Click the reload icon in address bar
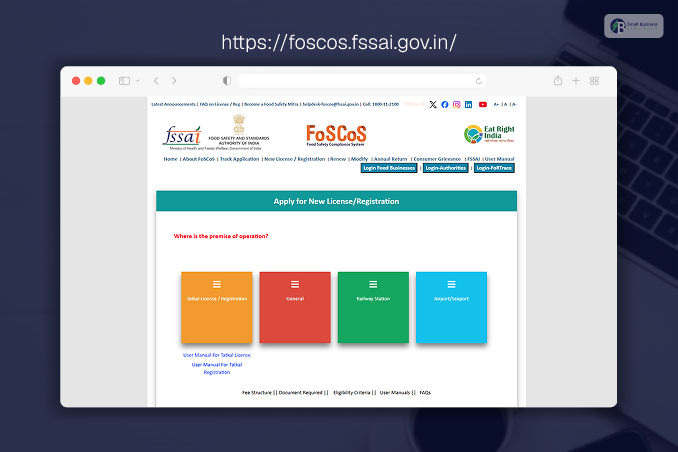 (x=479, y=81)
